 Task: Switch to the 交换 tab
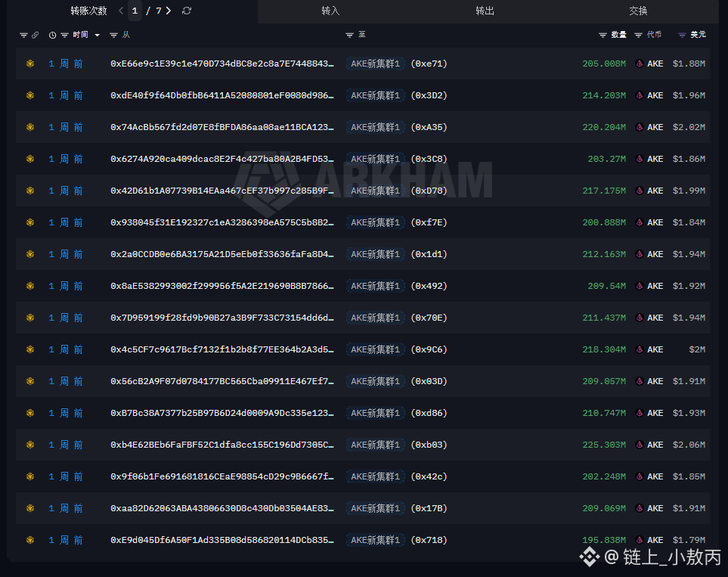pos(638,11)
